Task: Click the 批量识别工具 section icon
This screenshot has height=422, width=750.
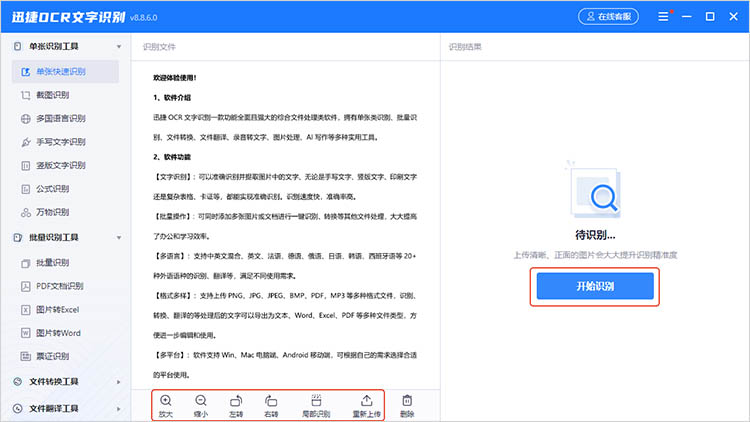Action: [18, 237]
